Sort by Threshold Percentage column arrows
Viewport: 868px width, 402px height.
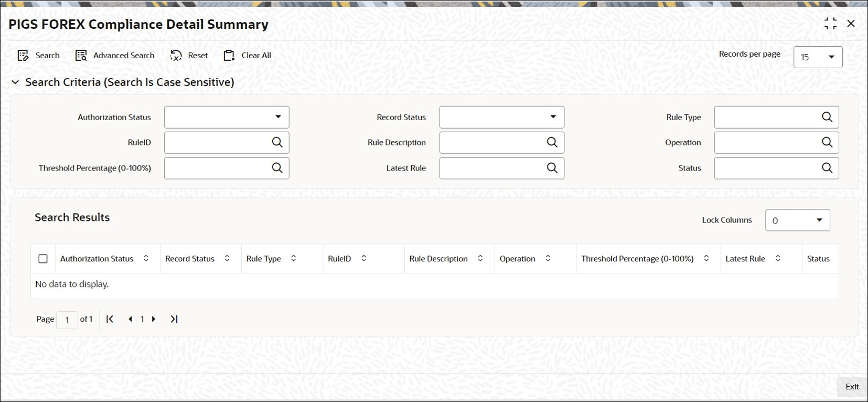706,258
